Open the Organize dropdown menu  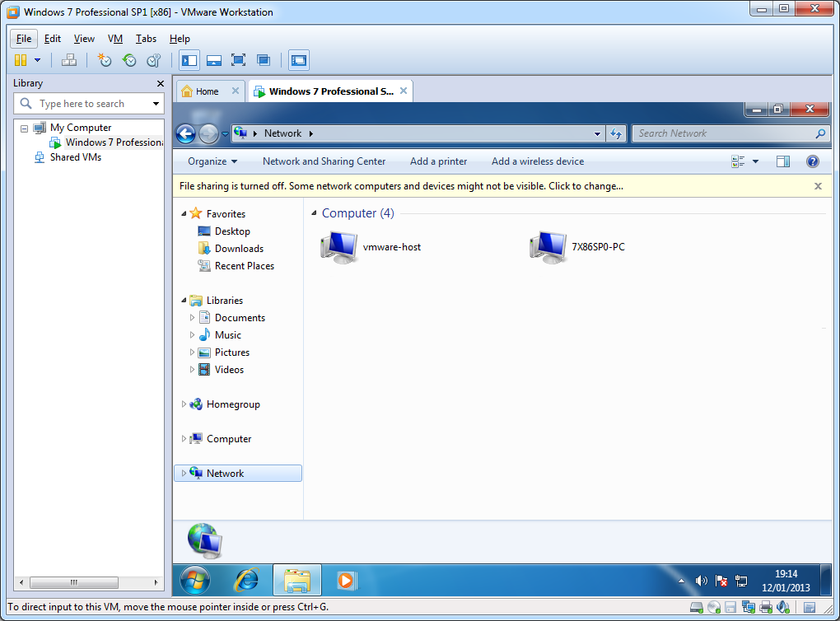click(212, 161)
